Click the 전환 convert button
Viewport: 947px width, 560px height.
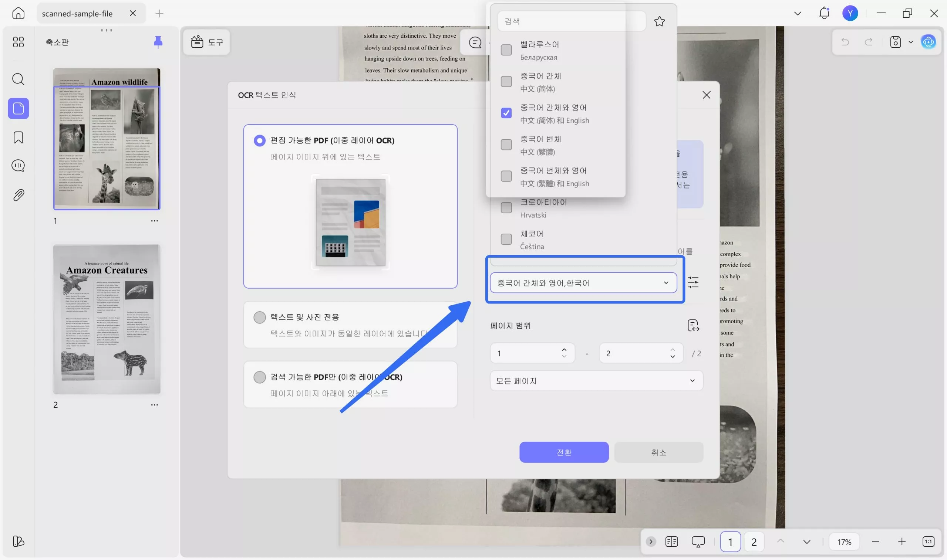[x=564, y=452]
